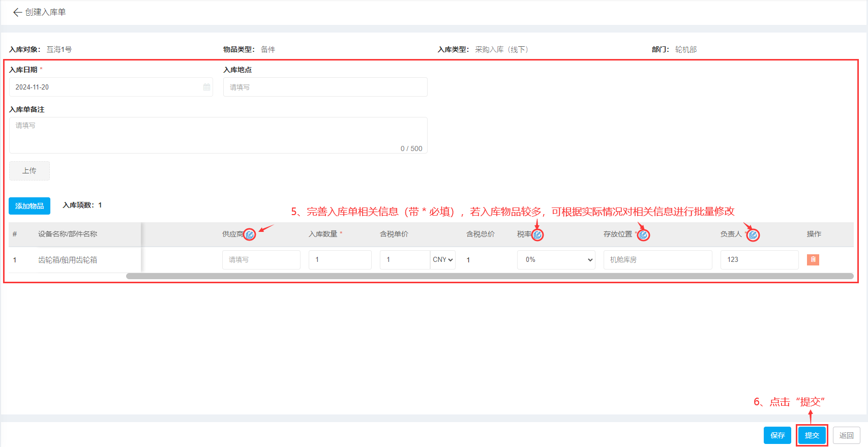868x447 pixels.
Task: Click the batch edit icon next to 税率
Action: coord(537,234)
